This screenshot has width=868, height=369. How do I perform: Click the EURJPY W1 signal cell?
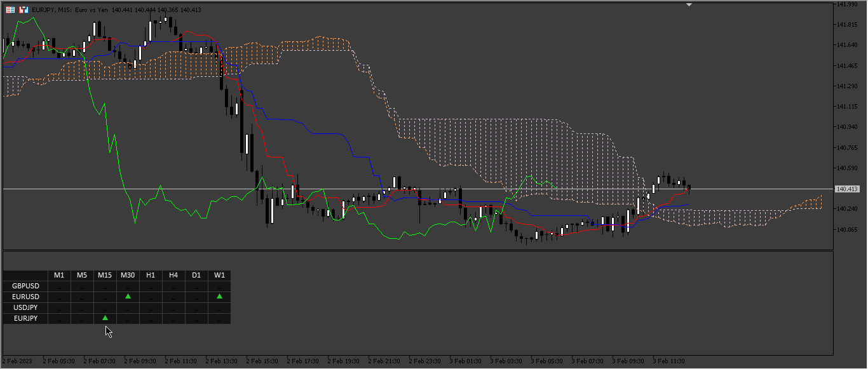click(x=219, y=318)
